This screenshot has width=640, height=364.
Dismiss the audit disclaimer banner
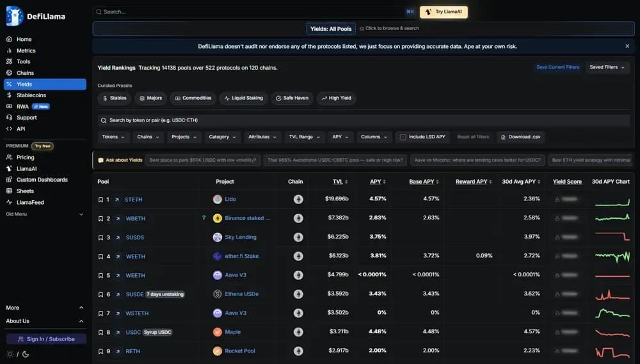click(x=627, y=46)
